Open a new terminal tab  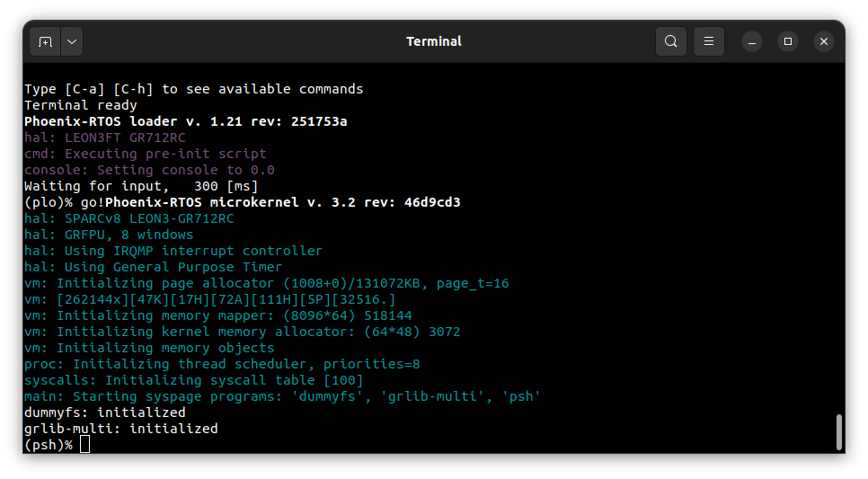(x=46, y=41)
